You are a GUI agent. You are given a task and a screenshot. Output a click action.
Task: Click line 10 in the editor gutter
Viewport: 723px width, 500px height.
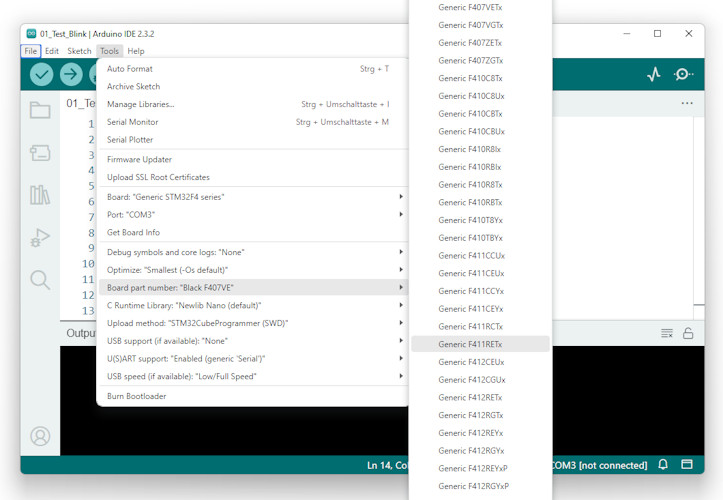(x=88, y=264)
